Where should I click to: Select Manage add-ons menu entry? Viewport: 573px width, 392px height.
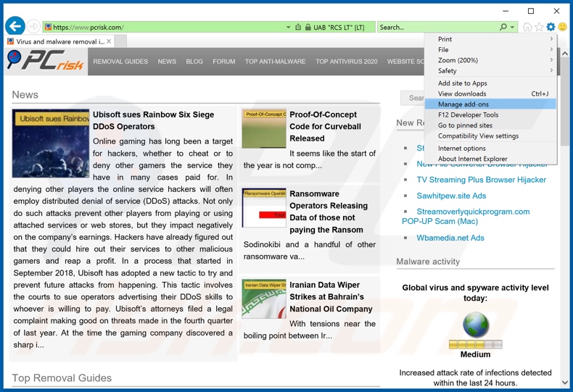point(490,104)
